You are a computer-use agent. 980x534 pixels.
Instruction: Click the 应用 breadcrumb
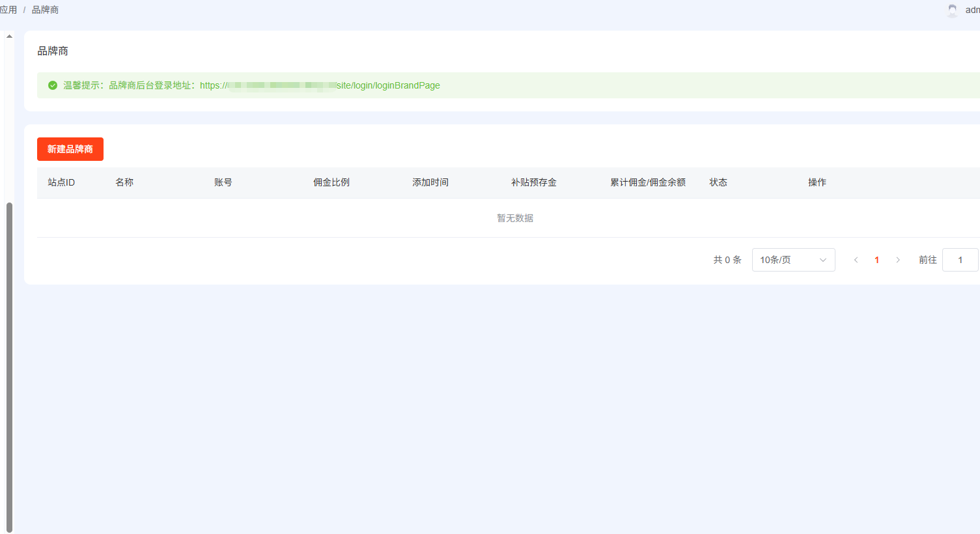8,10
